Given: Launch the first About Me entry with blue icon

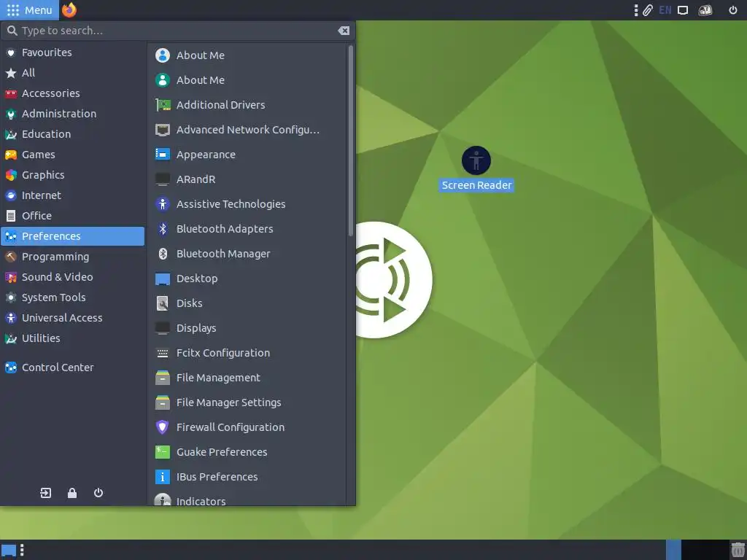Looking at the screenshot, I should point(248,55).
